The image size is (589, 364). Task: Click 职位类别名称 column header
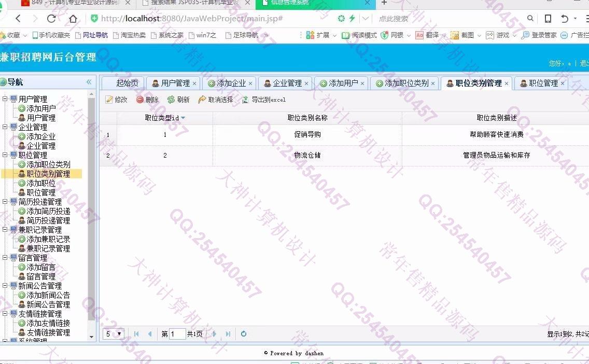[x=307, y=118]
